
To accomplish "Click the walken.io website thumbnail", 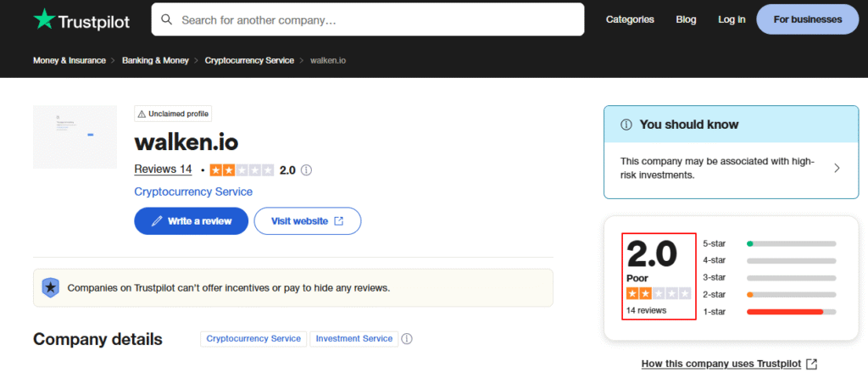I will pyautogui.click(x=75, y=136).
